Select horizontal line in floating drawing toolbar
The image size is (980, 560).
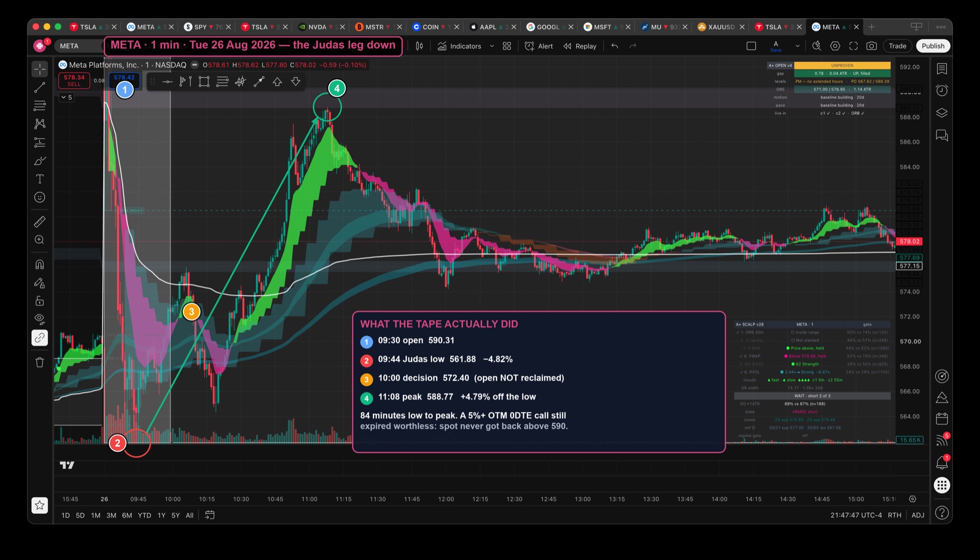[168, 82]
